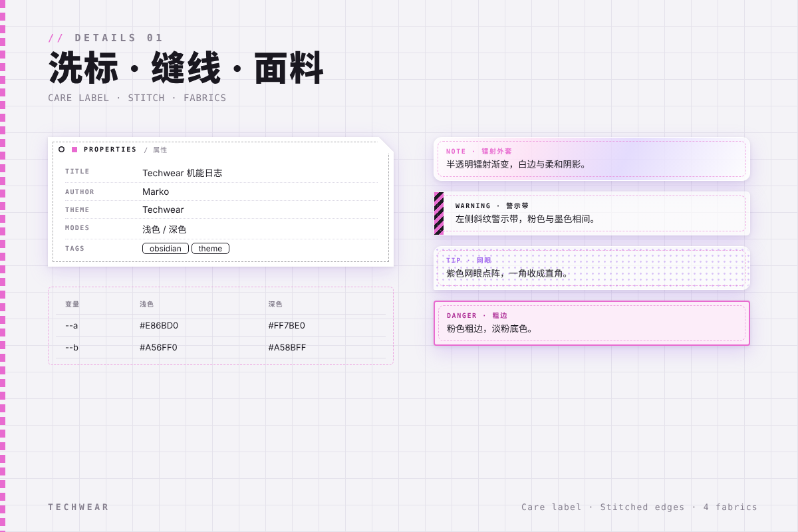Click the TAGS property label

point(74,249)
